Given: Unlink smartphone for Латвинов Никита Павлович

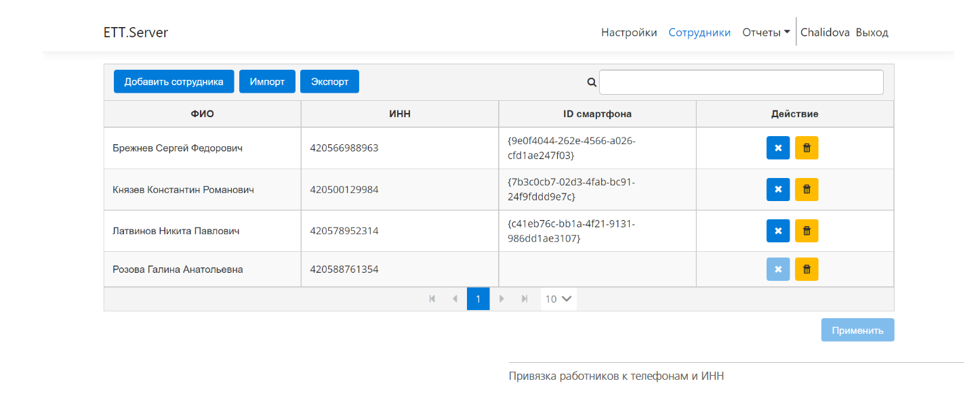Looking at the screenshot, I should [x=778, y=231].
